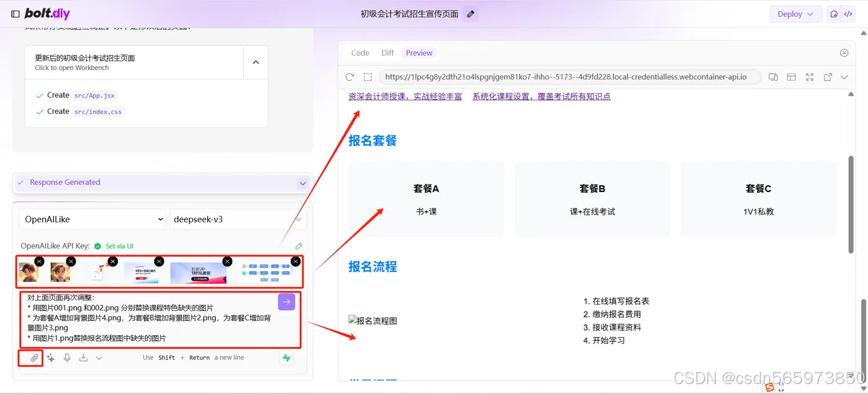
Task: Select the 套餐B card
Action: coord(593,199)
